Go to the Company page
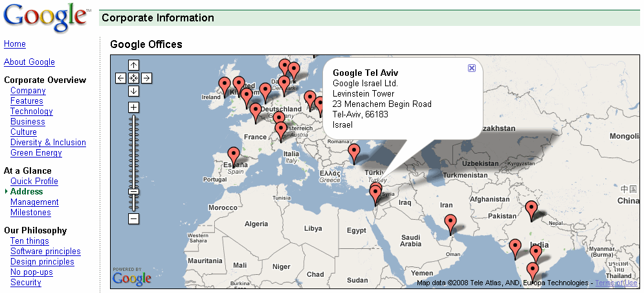The image size is (644, 293). (28, 91)
